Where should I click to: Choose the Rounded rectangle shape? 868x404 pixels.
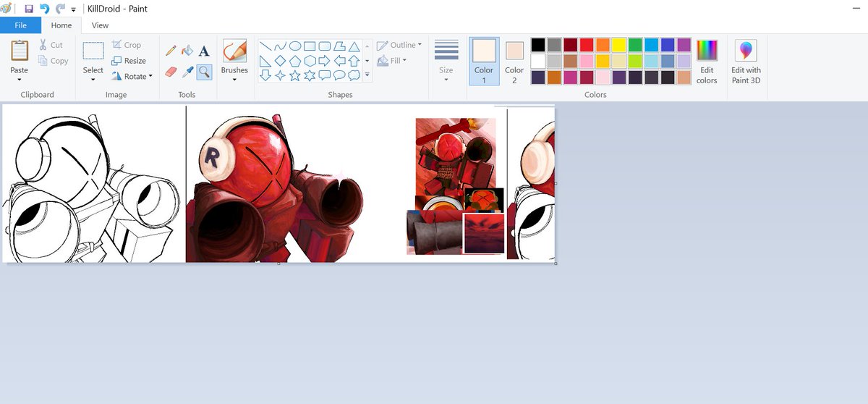pos(325,46)
